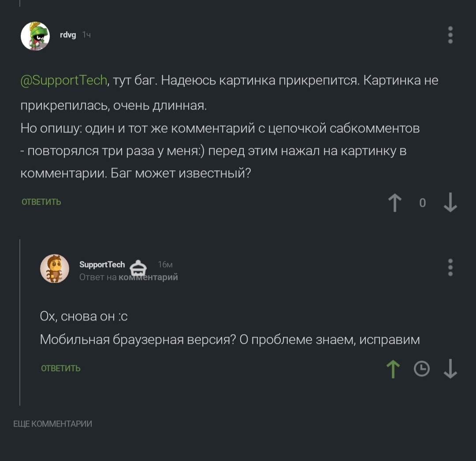Click the 16м timestamp on SupportTech's reply
This screenshot has width=476, height=461.
(x=165, y=264)
